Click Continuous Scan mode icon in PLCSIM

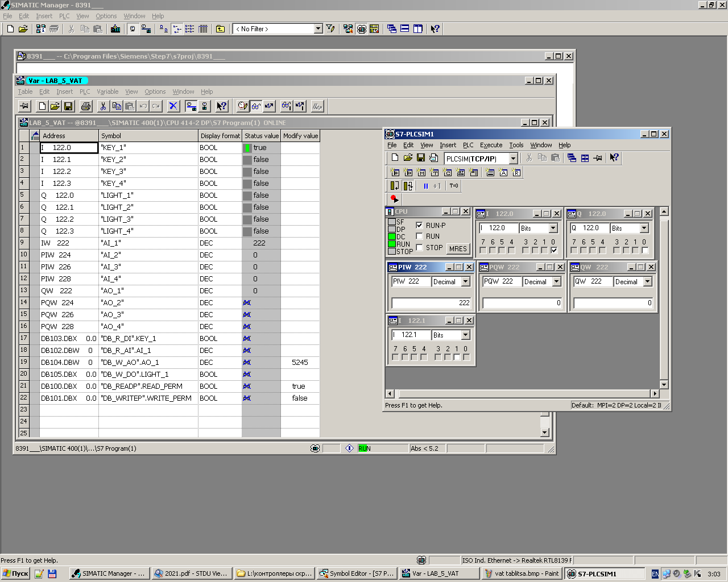point(408,186)
